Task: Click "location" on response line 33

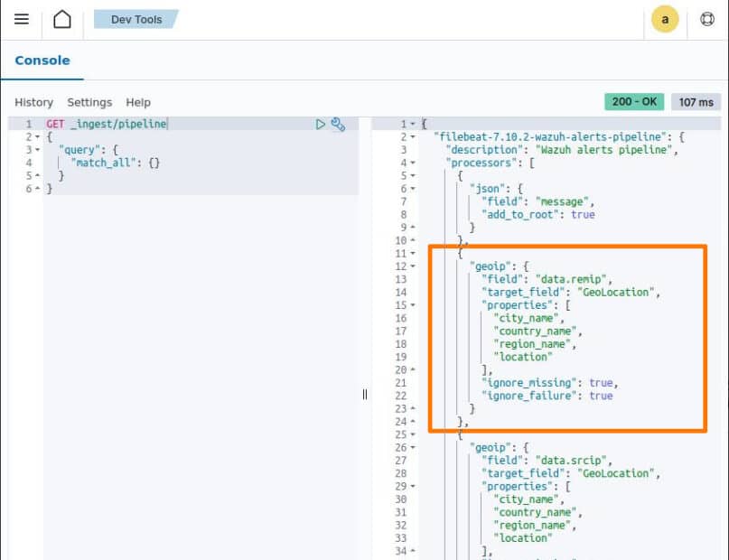Action: tap(523, 538)
